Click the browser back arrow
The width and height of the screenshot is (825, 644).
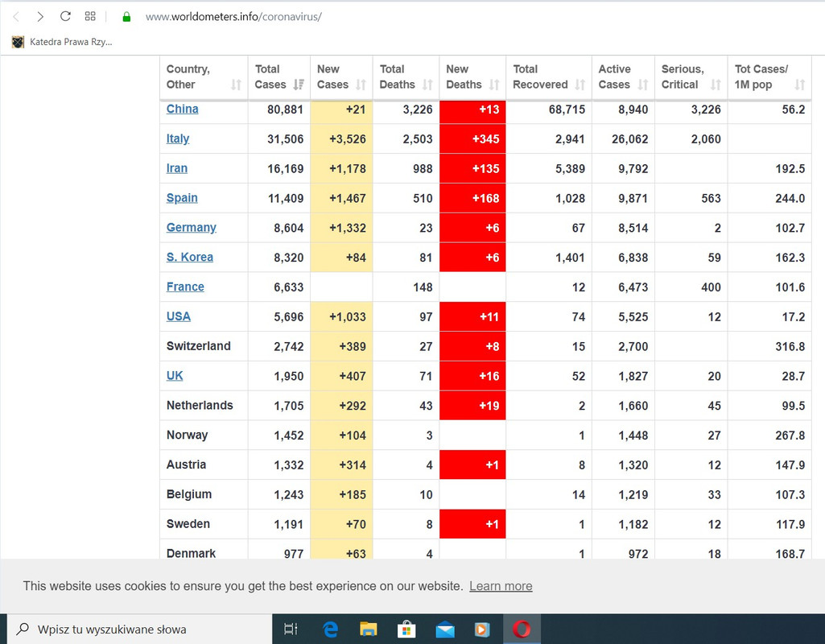[x=16, y=17]
